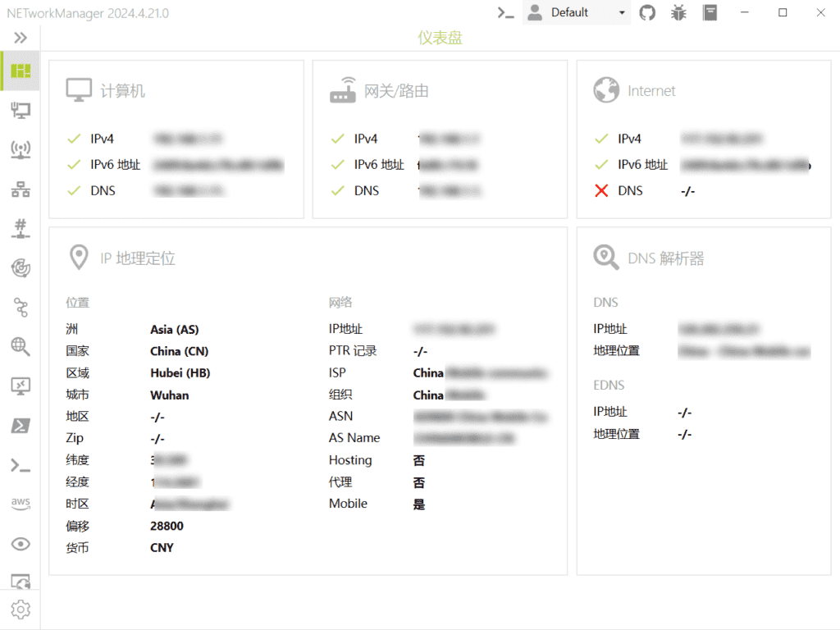Image resolution: width=840 pixels, height=630 pixels.
Task: Run command button in title bar
Action: (507, 12)
